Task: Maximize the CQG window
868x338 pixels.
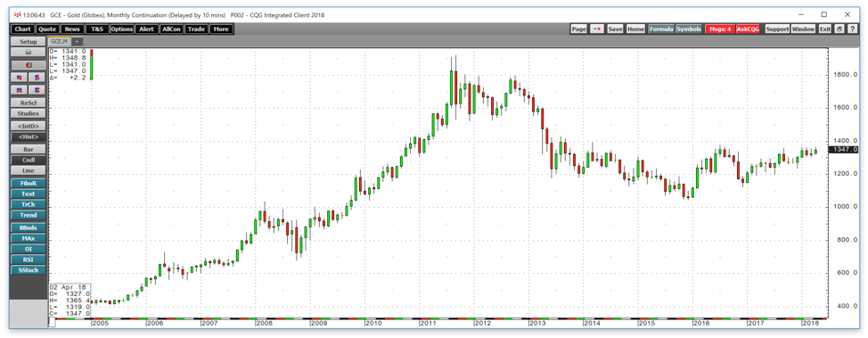Action: pyautogui.click(x=823, y=14)
